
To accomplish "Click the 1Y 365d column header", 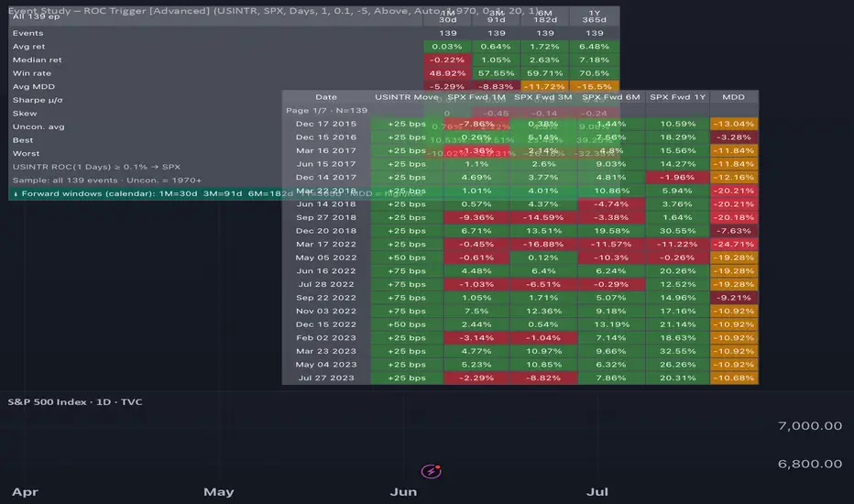I will point(594,16).
